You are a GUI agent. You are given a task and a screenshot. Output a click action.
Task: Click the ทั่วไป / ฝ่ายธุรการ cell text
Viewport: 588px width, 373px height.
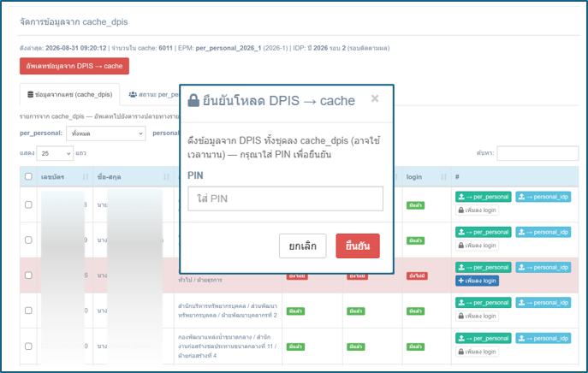[x=200, y=280]
